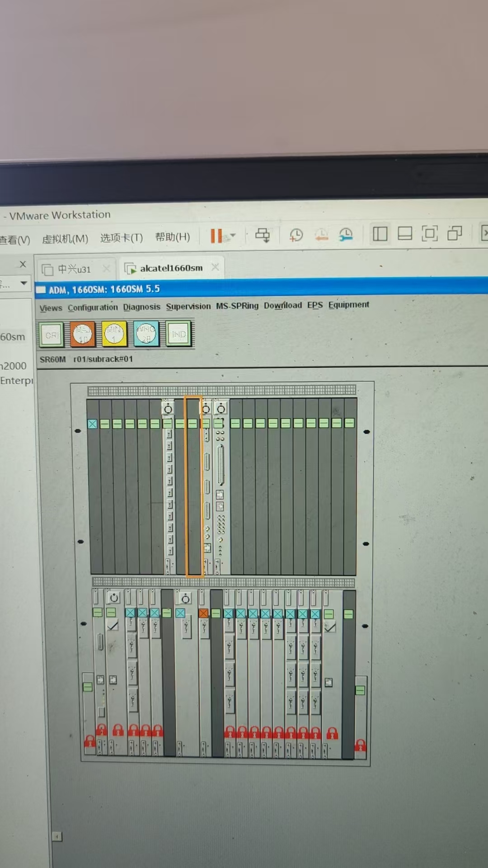Screen dimensions: 488x868
Task: Expand the dropdown arrow beside the pause button
Action: 233,236
